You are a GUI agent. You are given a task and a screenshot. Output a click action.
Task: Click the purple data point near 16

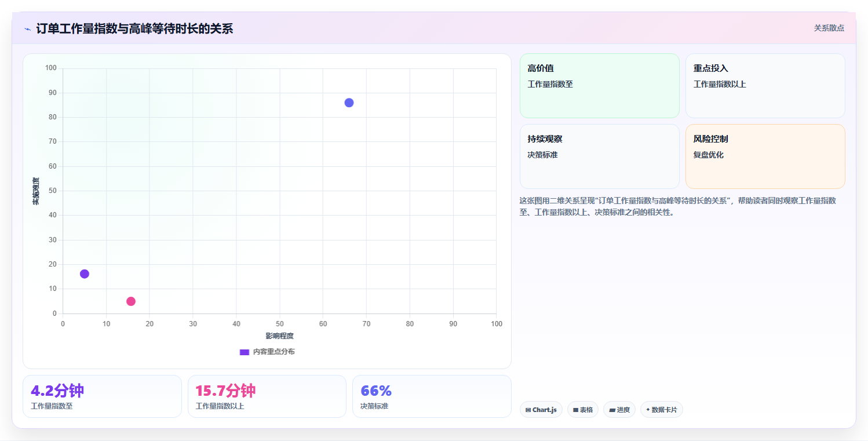pyautogui.click(x=85, y=274)
